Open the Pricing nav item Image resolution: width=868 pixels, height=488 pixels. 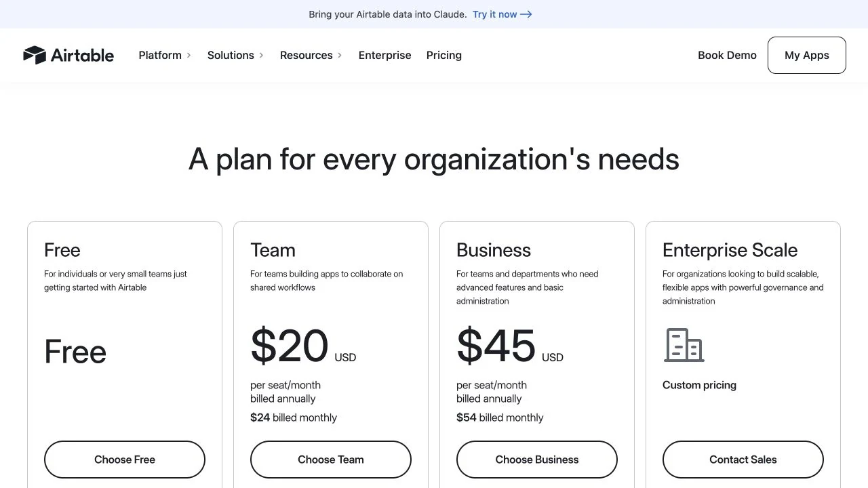[x=444, y=56]
